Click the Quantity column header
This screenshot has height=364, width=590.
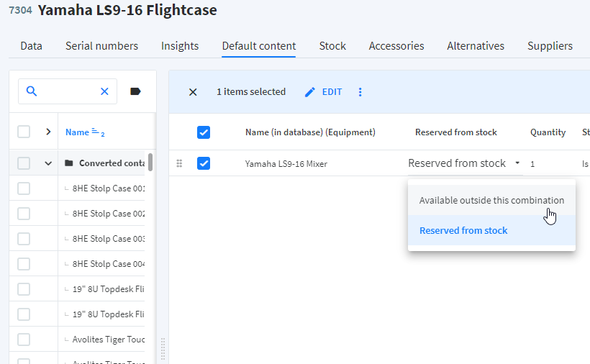[548, 132]
